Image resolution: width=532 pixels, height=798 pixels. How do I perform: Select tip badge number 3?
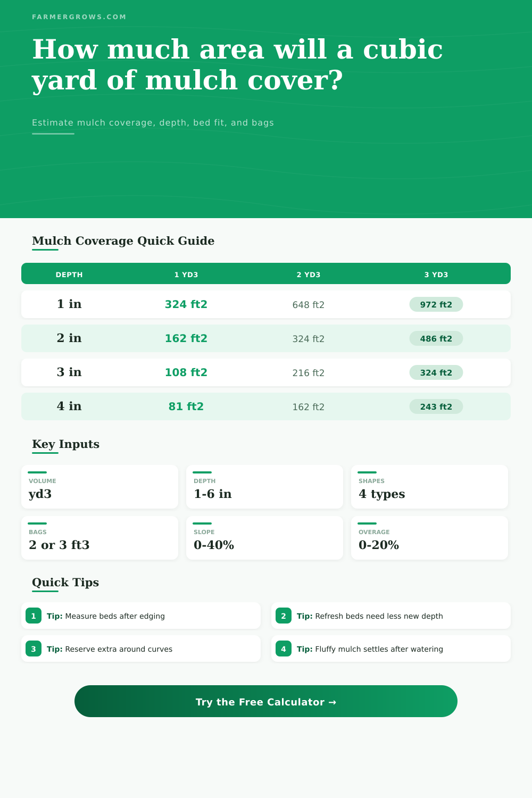click(x=34, y=649)
